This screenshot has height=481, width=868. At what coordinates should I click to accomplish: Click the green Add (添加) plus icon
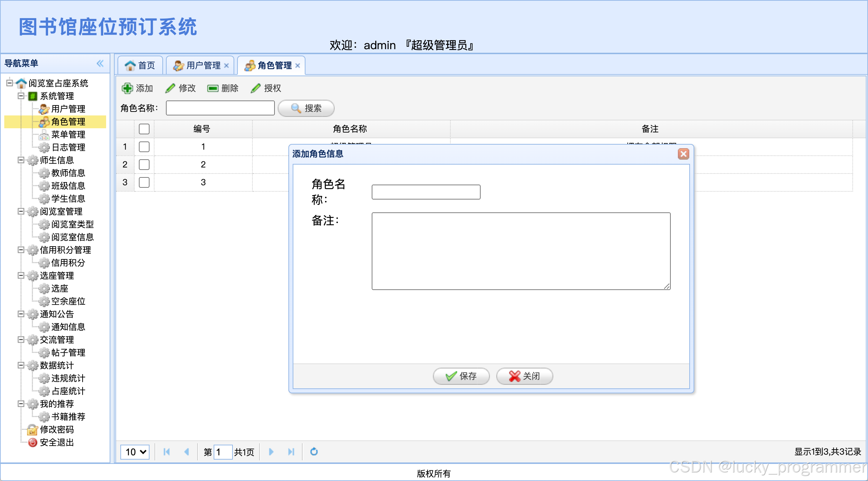[x=127, y=88]
